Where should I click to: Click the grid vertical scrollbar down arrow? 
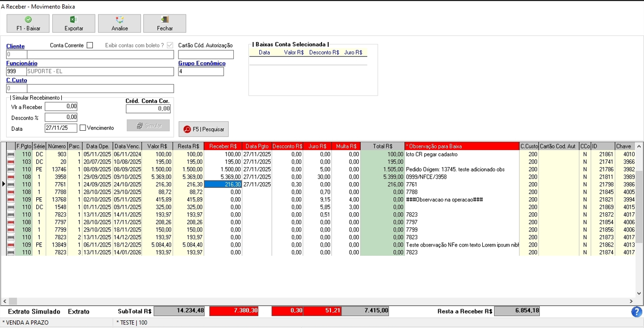point(639,294)
